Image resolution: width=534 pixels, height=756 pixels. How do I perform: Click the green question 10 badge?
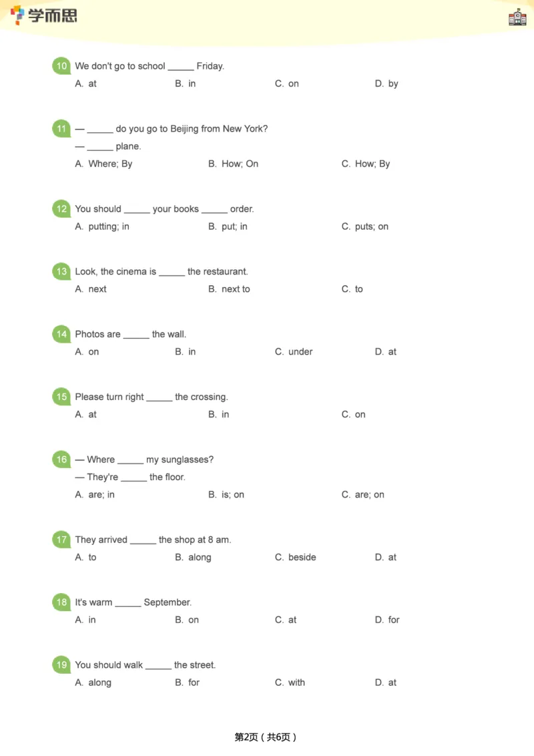(x=61, y=66)
